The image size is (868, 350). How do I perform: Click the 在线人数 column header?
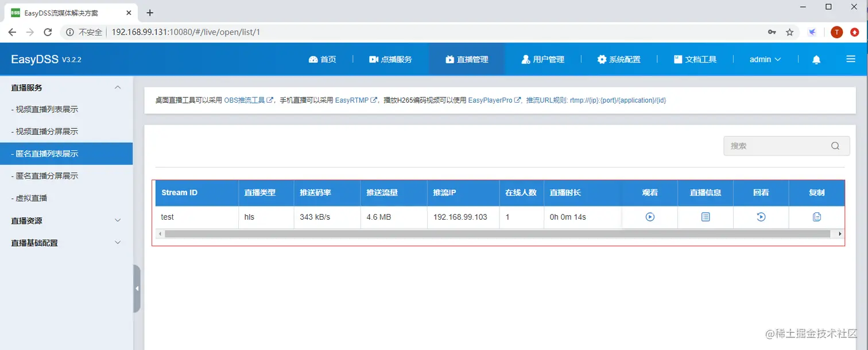click(x=521, y=193)
